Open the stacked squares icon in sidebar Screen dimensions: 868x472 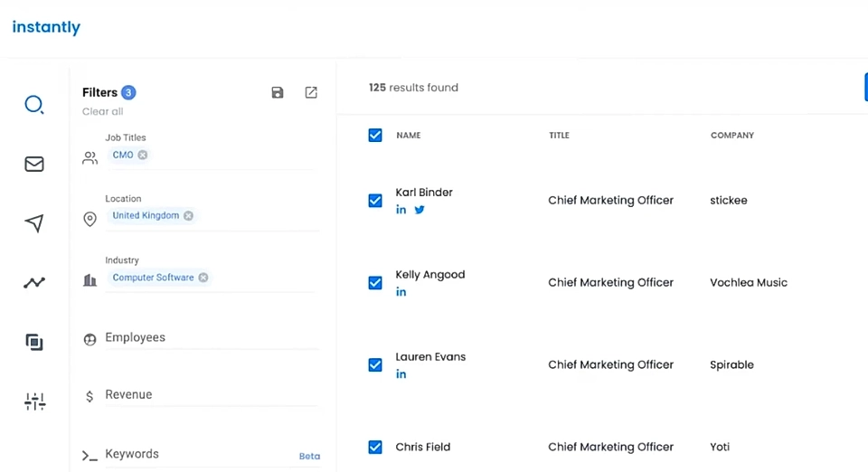click(x=34, y=342)
